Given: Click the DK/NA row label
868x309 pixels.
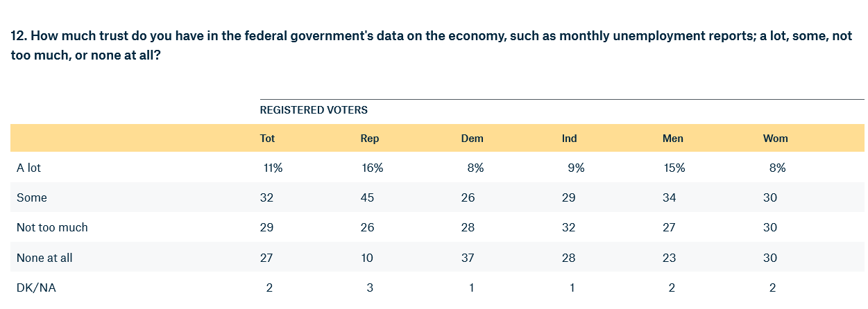Looking at the screenshot, I should tap(36, 288).
